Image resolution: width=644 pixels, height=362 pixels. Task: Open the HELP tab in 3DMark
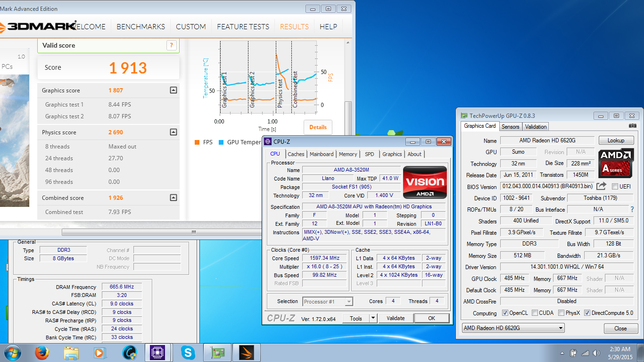(328, 27)
